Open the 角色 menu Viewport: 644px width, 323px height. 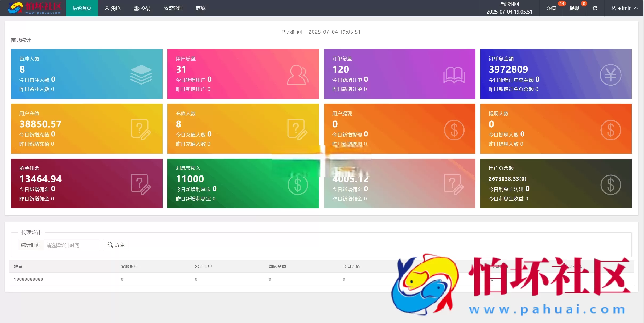click(x=113, y=8)
